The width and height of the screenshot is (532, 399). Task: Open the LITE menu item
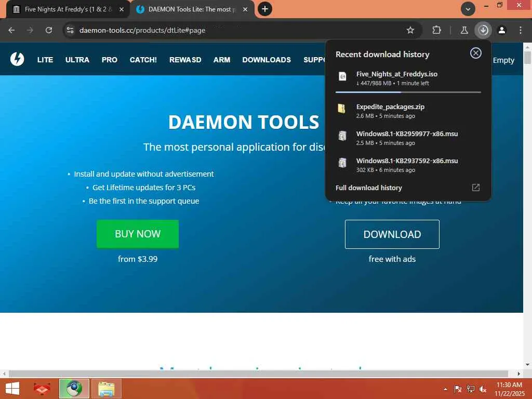pos(45,60)
